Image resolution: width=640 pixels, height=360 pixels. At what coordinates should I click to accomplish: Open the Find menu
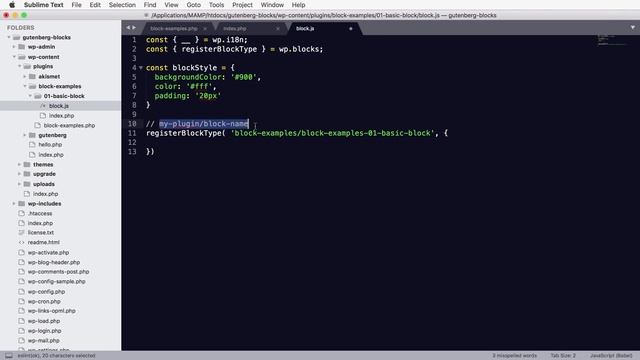(x=150, y=5)
